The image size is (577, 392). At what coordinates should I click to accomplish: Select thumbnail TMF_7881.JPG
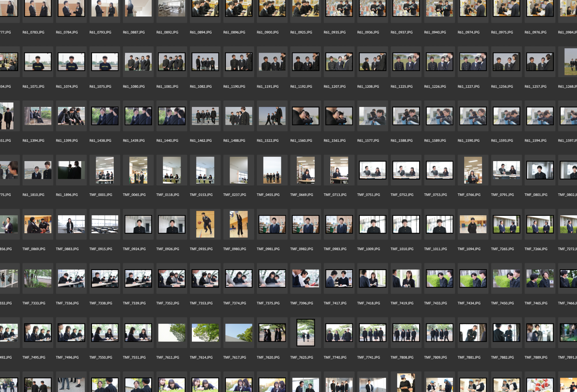tap(473, 333)
